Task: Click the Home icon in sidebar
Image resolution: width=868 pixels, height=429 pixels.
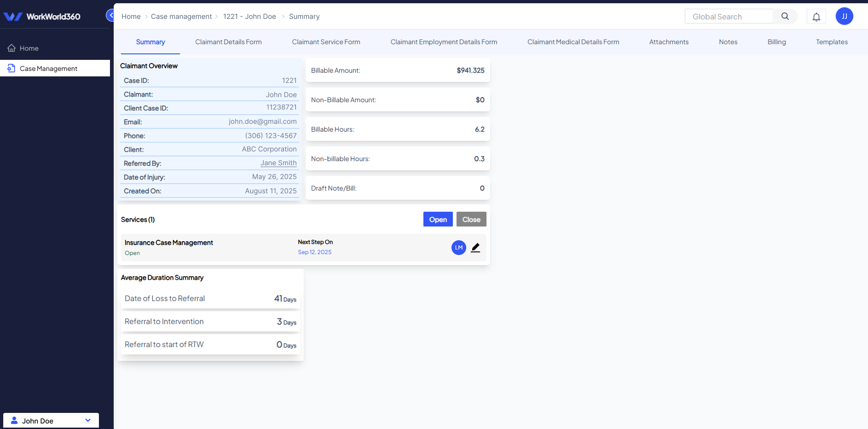Action: click(x=12, y=48)
